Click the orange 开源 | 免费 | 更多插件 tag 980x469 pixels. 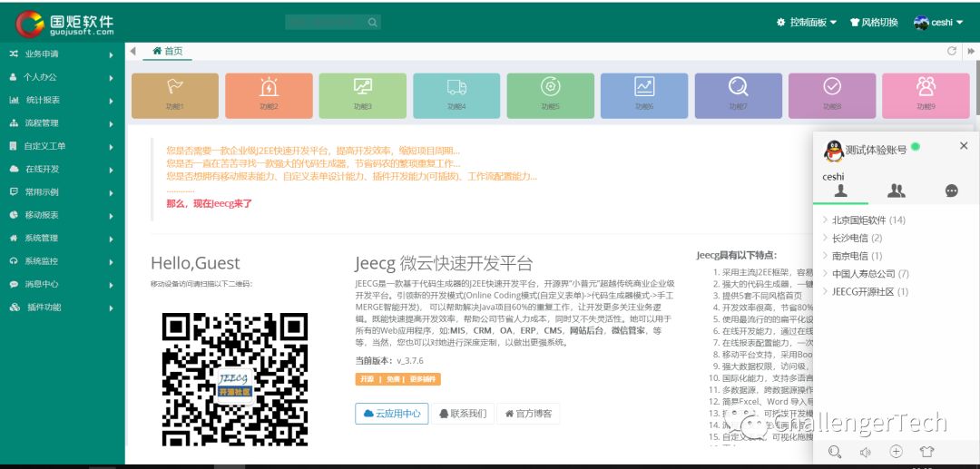(398, 379)
